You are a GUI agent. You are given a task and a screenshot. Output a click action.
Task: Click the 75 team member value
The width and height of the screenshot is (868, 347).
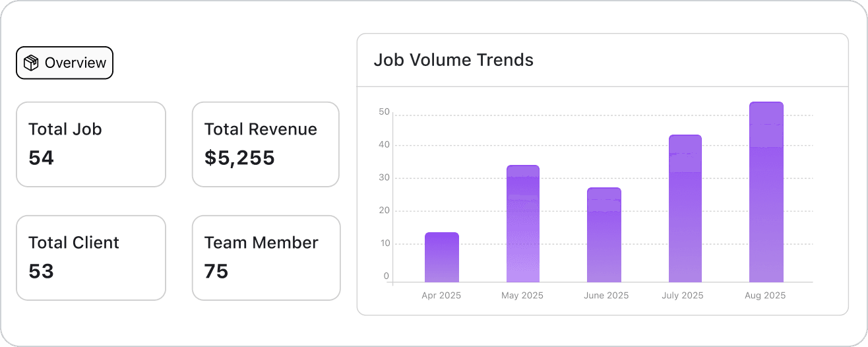(216, 271)
